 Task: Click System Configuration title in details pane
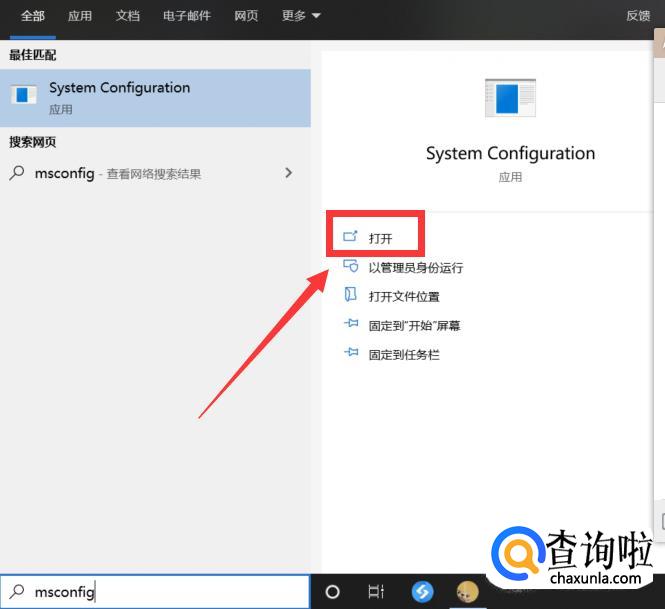coord(510,153)
